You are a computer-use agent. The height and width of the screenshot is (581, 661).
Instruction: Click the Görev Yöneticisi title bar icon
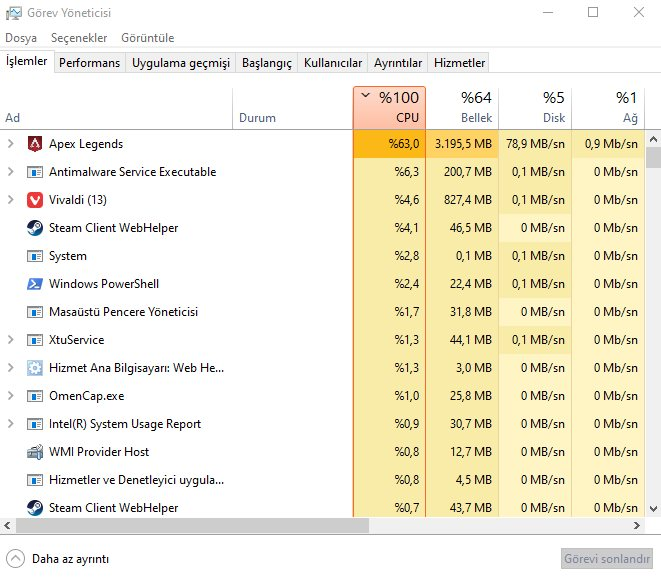coord(13,13)
